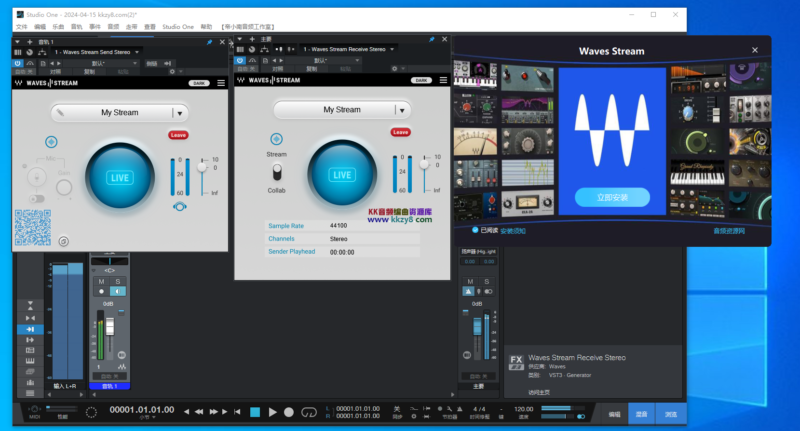Click the blue pin icon on the Receive plugin window

pos(432,39)
